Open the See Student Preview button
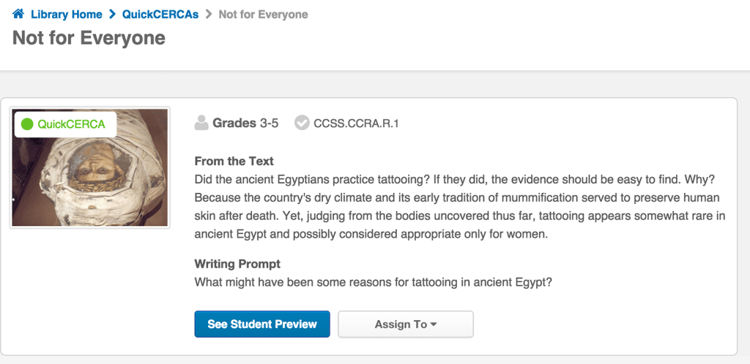 [x=262, y=324]
